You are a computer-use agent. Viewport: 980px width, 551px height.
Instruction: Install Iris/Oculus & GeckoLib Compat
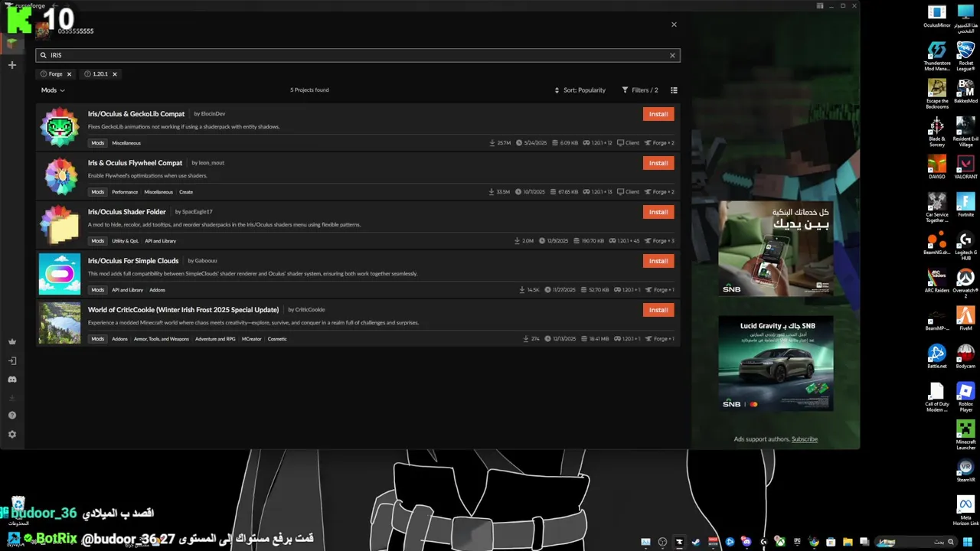click(658, 114)
